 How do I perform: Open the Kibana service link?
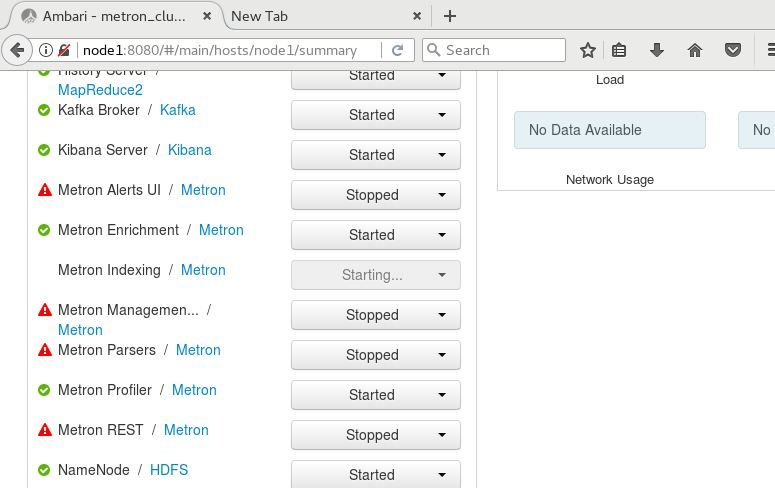click(x=190, y=150)
